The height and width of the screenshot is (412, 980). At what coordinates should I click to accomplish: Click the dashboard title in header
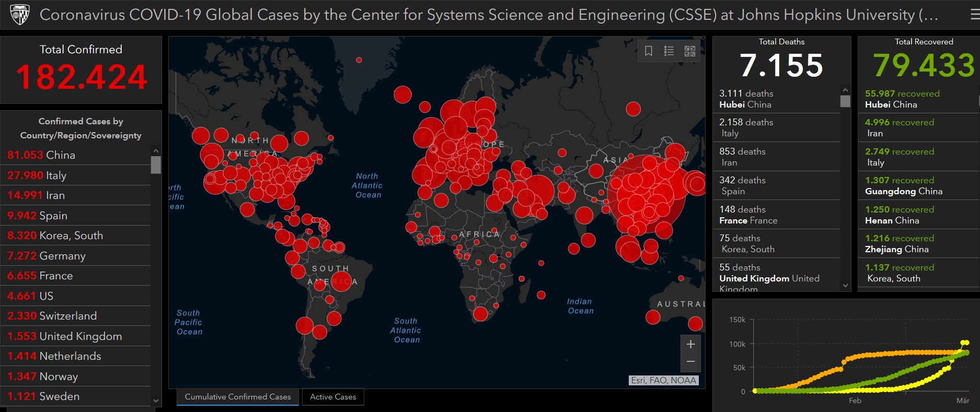[x=489, y=15]
